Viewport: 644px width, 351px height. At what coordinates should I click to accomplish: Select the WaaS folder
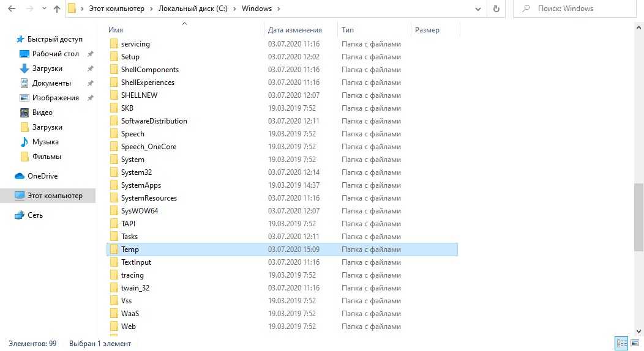pyautogui.click(x=130, y=314)
